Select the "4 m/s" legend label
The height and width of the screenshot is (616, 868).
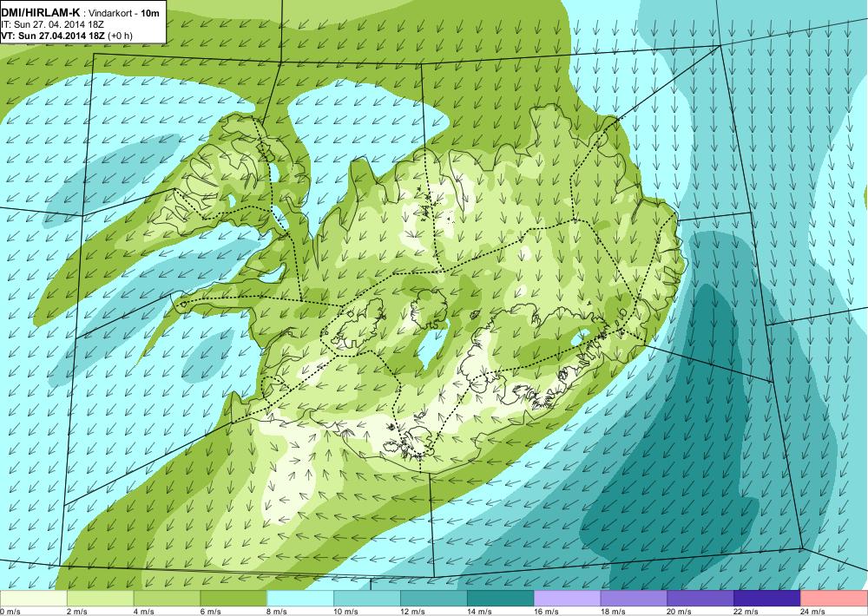tap(144, 612)
